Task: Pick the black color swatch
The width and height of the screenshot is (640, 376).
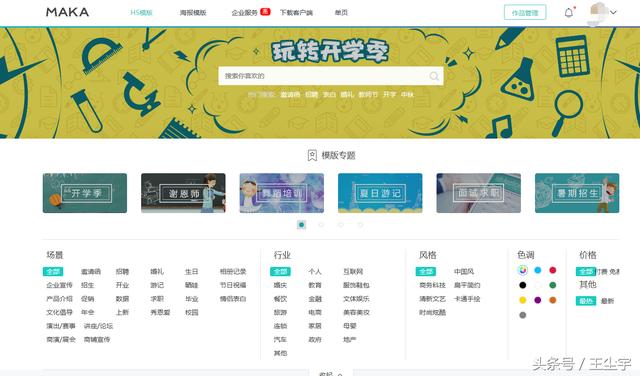Action: (x=522, y=285)
